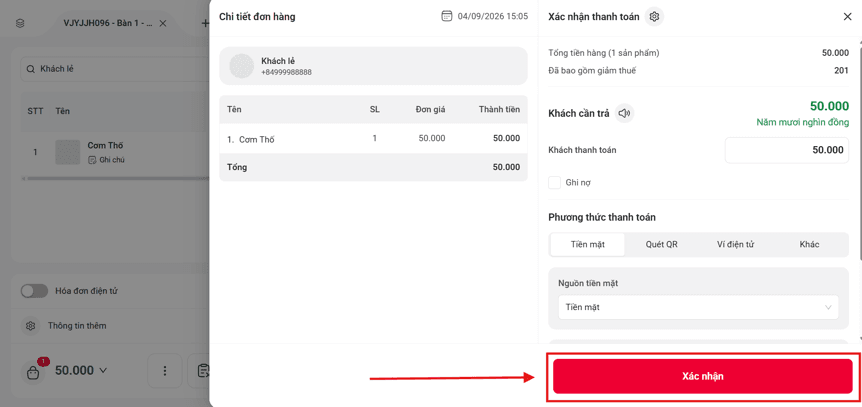Screen dimensions: 862x407
Task: Expand the Nguồn tiền mặt dropdown
Action: (x=698, y=307)
